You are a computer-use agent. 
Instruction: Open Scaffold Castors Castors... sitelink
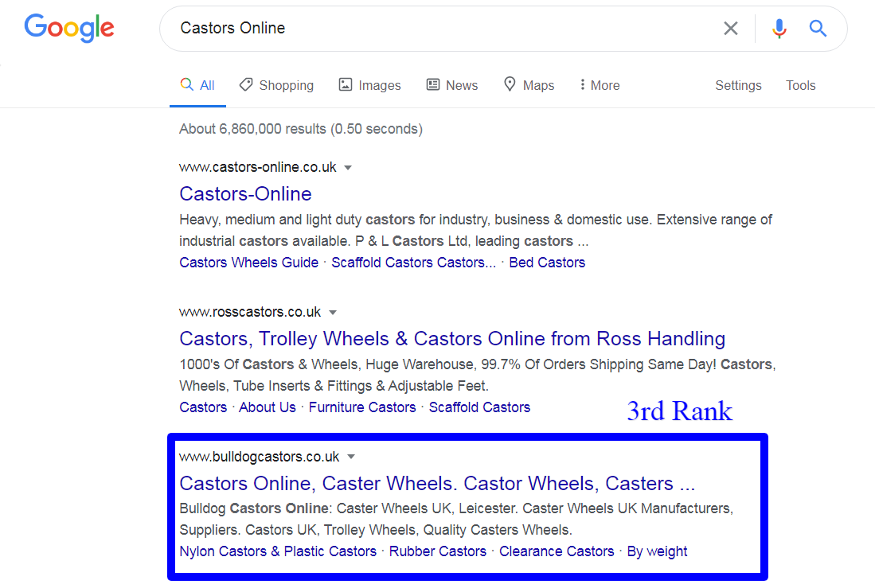[x=413, y=263]
